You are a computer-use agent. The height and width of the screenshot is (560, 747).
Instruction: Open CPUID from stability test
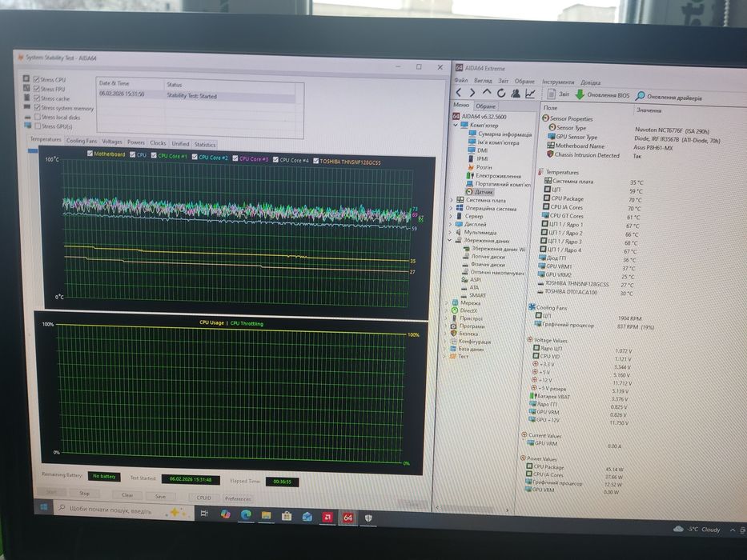coord(204,498)
